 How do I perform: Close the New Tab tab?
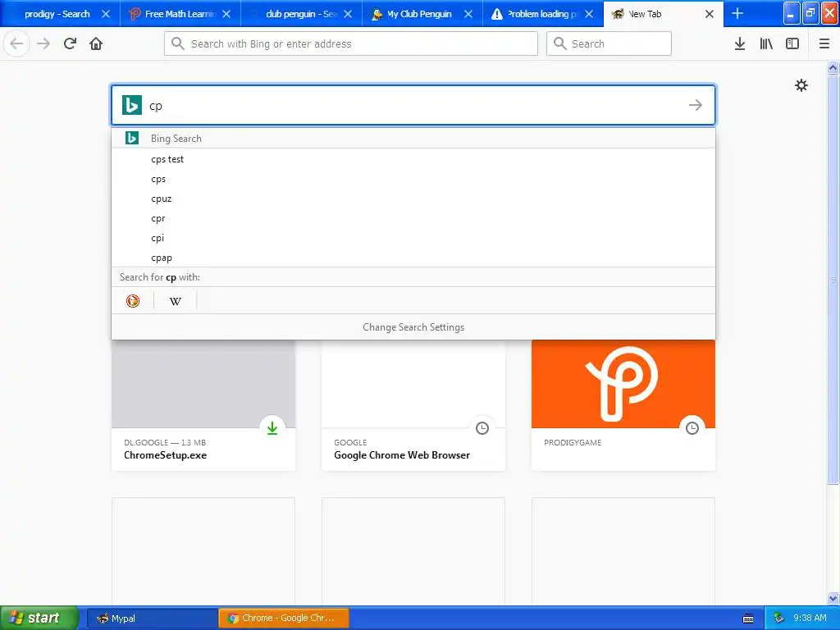[710, 14]
